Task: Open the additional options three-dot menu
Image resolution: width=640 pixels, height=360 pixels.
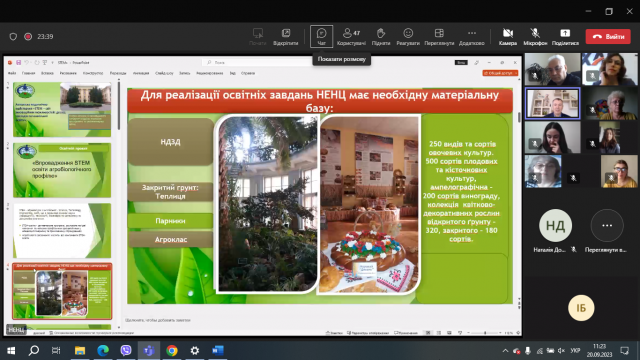Action: coord(471,36)
